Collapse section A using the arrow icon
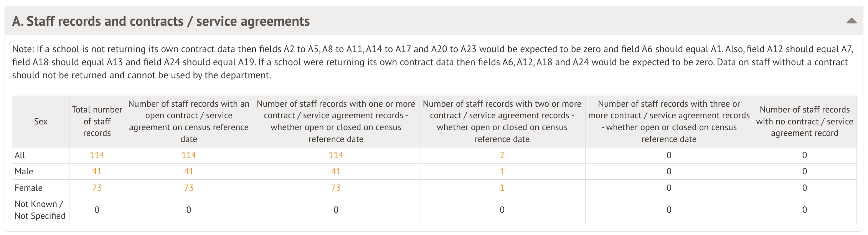Image resolution: width=868 pixels, height=235 pixels. [x=851, y=21]
